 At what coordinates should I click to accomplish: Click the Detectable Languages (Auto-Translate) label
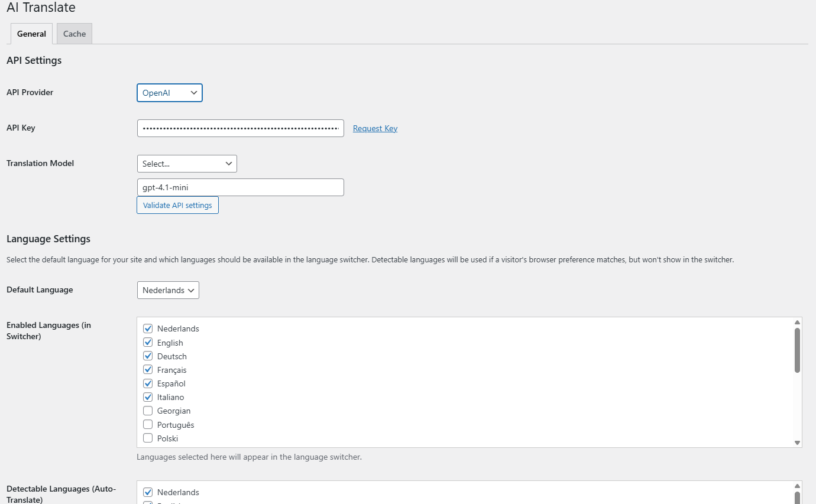pos(61,494)
